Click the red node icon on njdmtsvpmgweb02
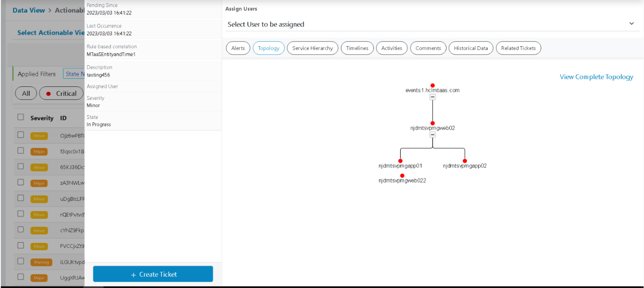This screenshot has width=644, height=288. 432,122
